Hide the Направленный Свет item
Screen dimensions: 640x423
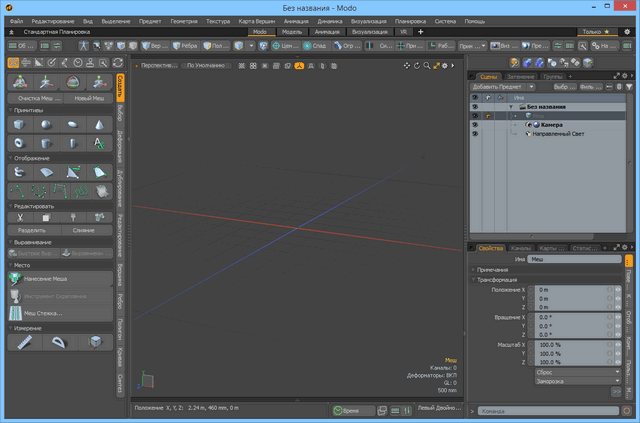(x=474, y=134)
